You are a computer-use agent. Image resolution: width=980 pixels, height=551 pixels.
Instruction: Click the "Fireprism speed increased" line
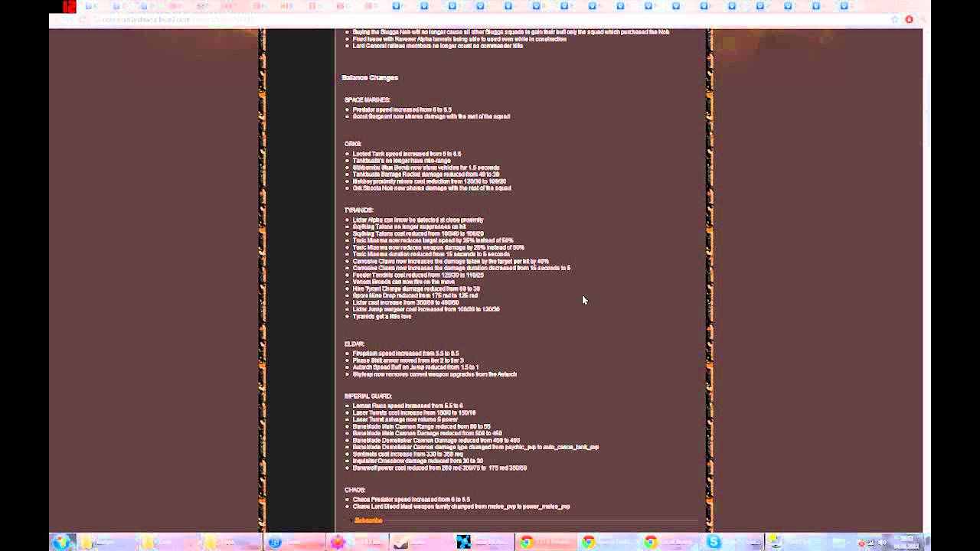coord(406,354)
